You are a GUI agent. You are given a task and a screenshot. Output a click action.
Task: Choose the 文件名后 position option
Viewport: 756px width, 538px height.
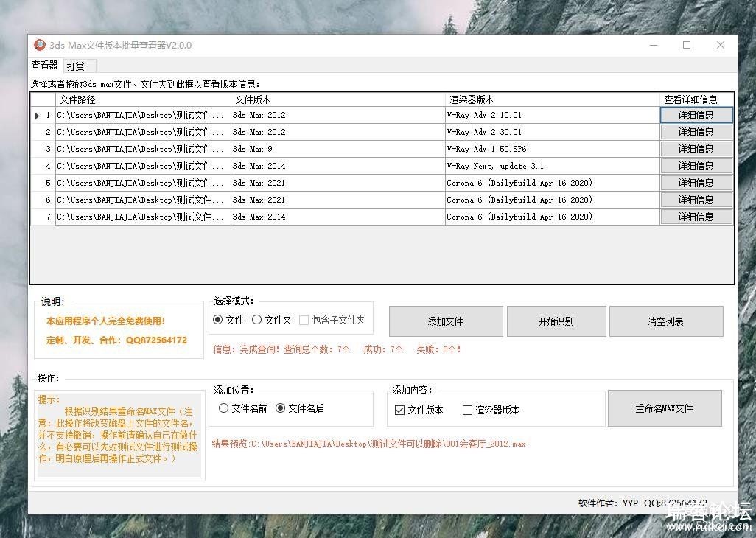[299, 408]
